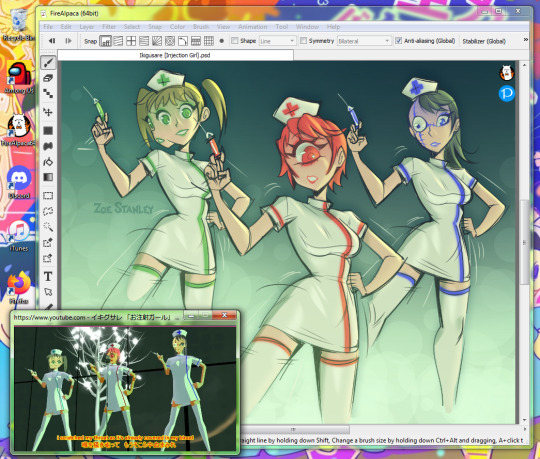Open the Window menu
Screen dimensions: 540x459
pyautogui.click(x=307, y=27)
